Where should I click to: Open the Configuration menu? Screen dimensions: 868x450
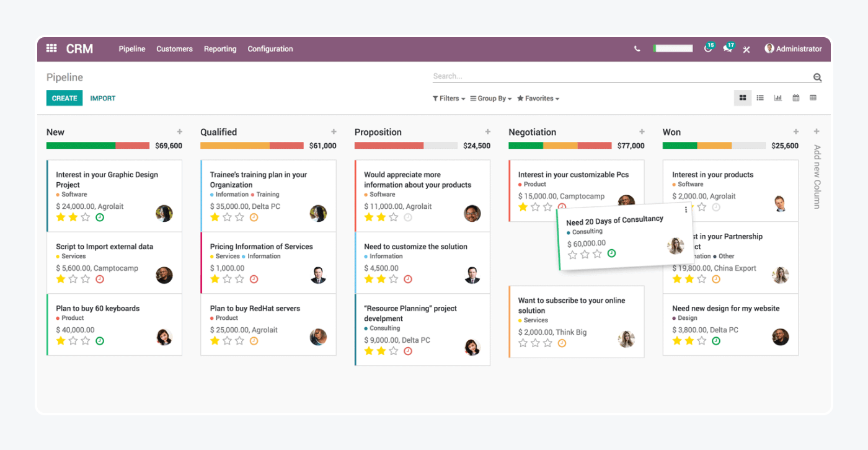coord(270,49)
